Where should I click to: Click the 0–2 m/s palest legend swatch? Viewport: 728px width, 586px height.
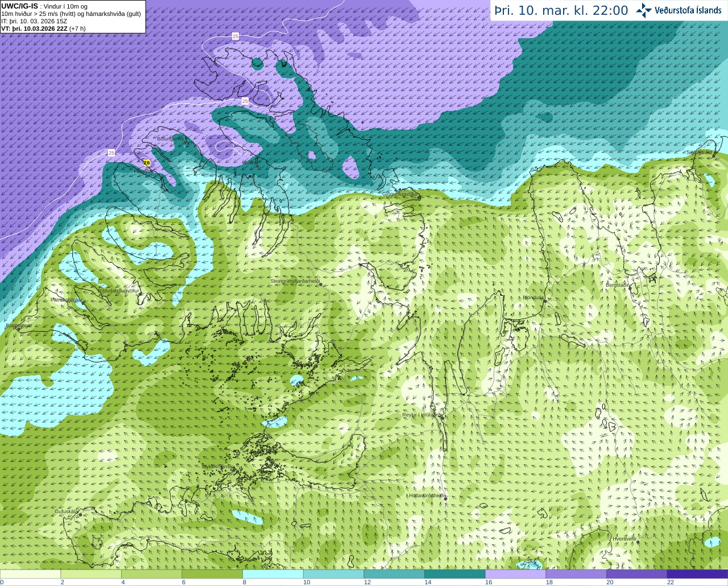(30, 574)
